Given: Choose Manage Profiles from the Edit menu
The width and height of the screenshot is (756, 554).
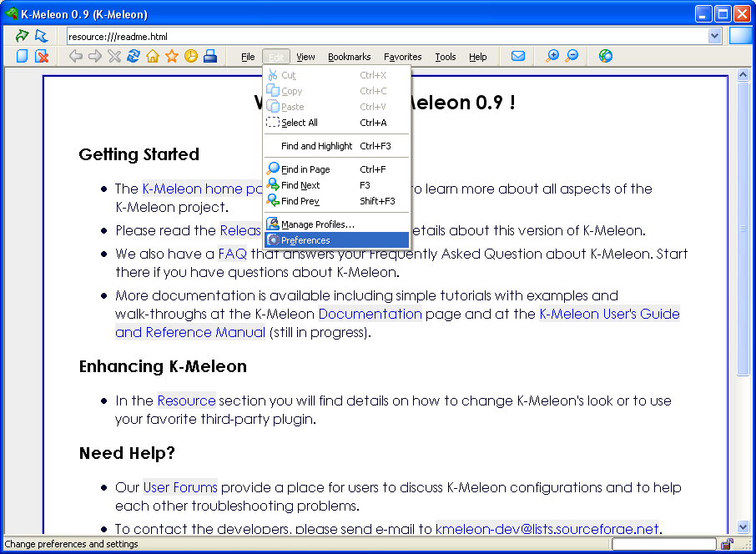Looking at the screenshot, I should [x=317, y=224].
